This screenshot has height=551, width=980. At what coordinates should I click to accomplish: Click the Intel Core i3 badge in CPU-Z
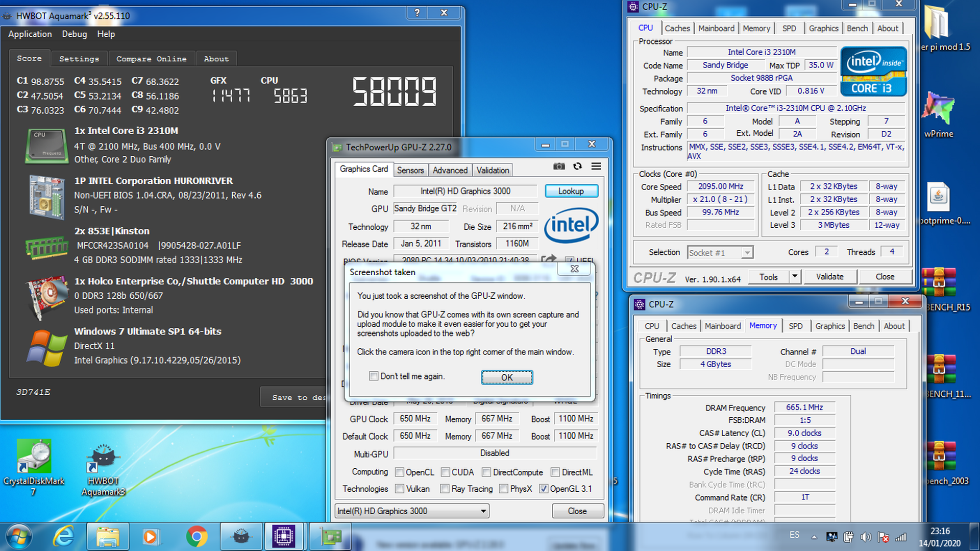coord(873,71)
